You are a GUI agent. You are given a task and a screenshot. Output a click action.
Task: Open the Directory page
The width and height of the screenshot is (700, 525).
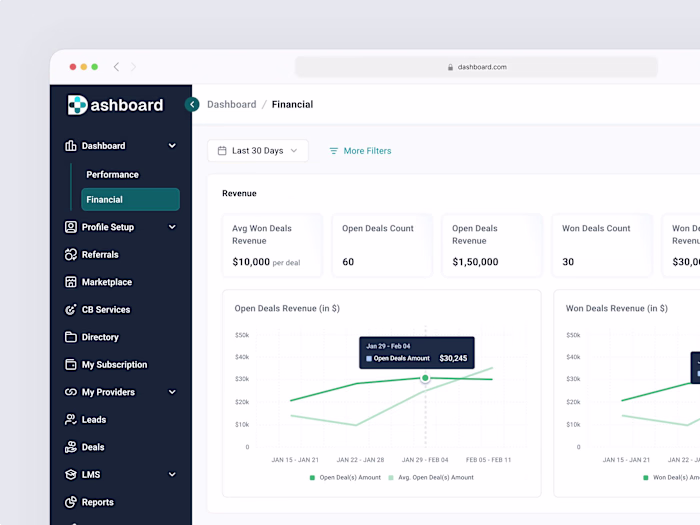coord(100,337)
